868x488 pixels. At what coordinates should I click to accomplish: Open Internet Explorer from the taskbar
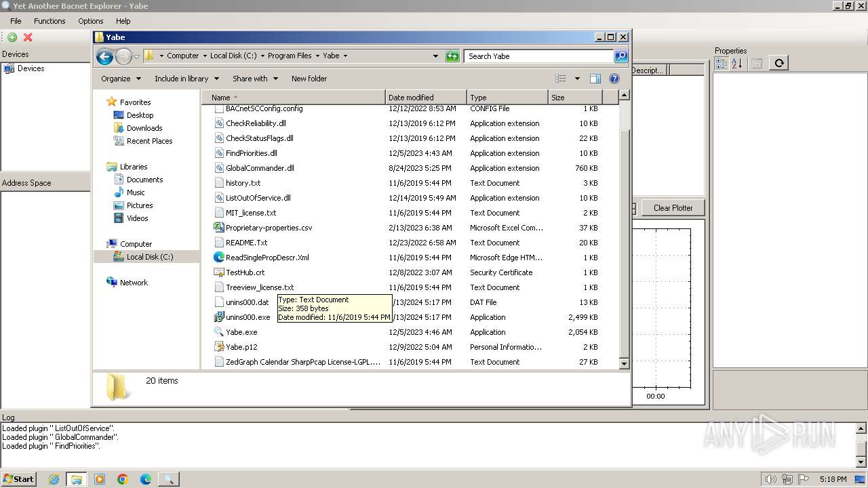coord(54,479)
